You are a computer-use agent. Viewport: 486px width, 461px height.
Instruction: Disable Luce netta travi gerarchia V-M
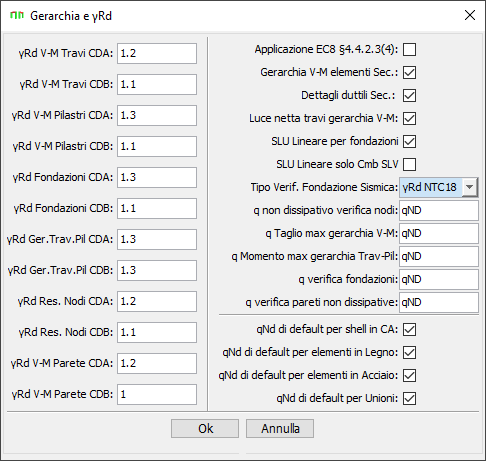[x=409, y=118]
